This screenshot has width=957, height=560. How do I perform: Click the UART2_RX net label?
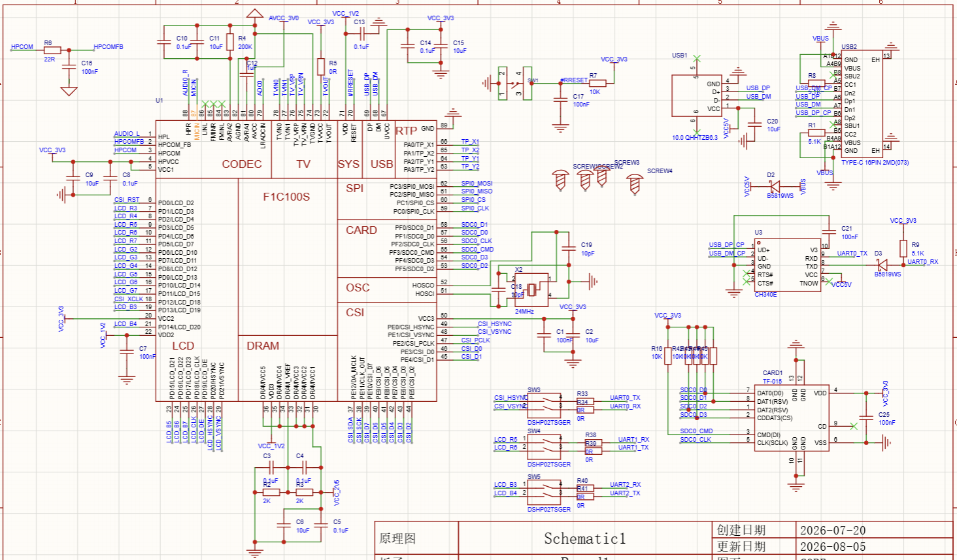(x=625, y=485)
